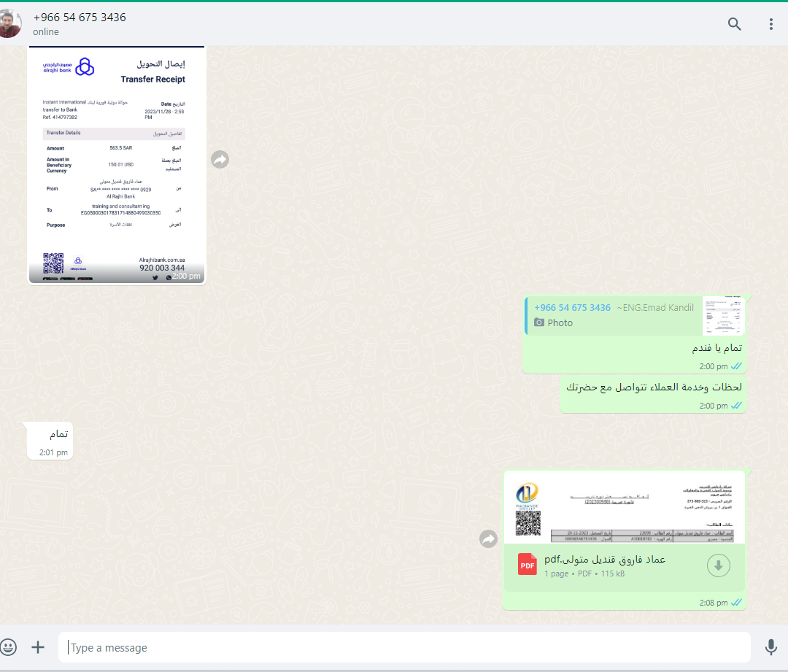788x672 pixels.
Task: Click the online status text
Action: pyautogui.click(x=46, y=31)
